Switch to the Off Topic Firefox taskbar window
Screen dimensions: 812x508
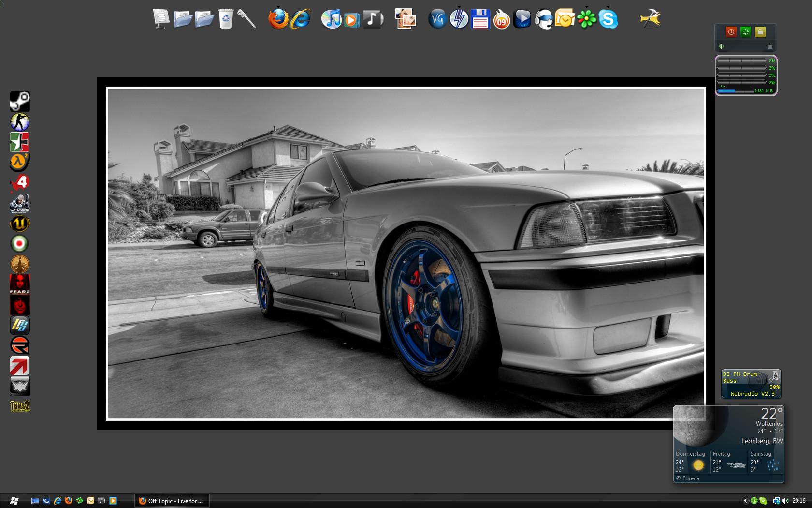(172, 501)
